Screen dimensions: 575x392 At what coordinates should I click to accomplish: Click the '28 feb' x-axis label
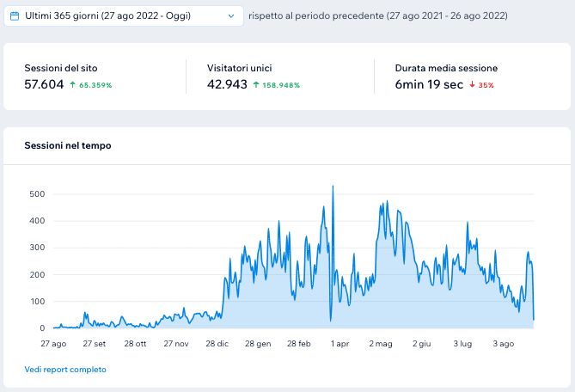point(299,344)
